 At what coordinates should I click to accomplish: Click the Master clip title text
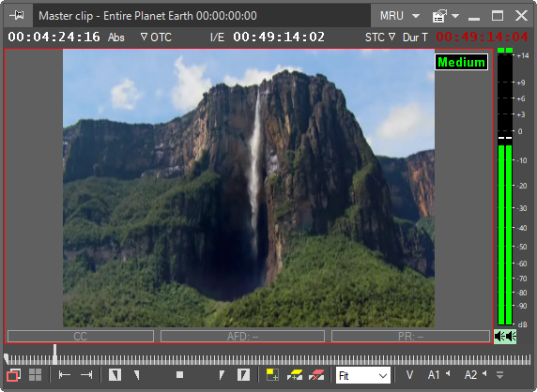tap(147, 16)
